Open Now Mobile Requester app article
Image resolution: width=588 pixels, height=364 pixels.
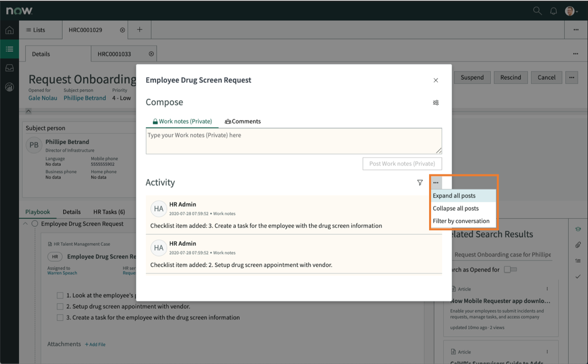[x=500, y=301]
